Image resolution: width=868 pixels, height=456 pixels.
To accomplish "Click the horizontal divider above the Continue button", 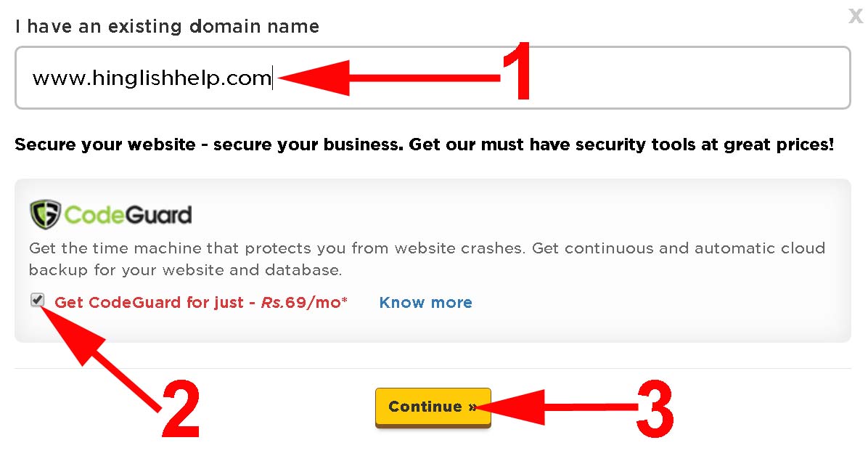I will (x=218, y=368).
